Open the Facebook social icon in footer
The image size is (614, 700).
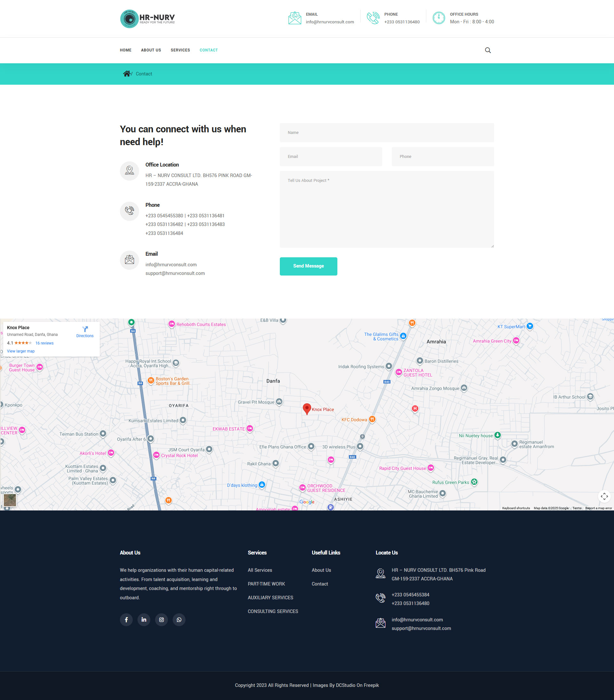[126, 619]
